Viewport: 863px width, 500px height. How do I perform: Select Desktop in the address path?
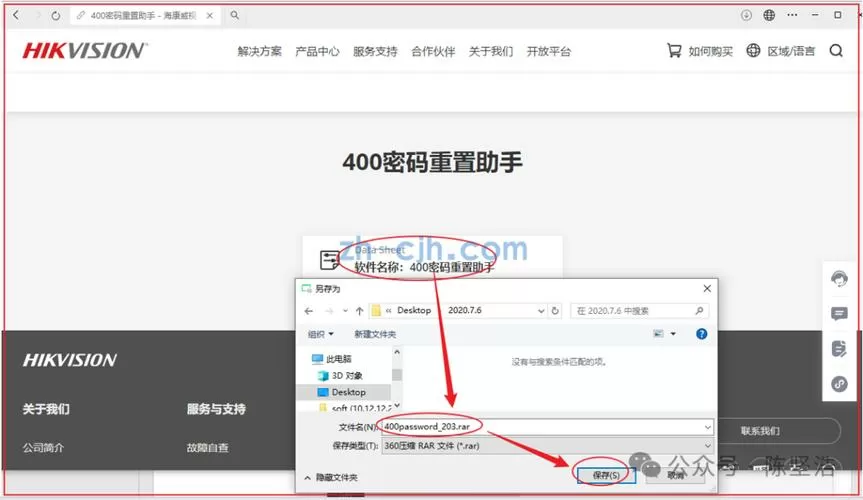tap(414, 311)
